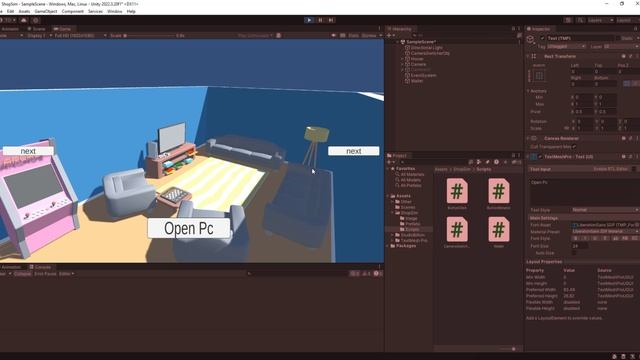The width and height of the screenshot is (640, 360).
Task: Open Rect Transform help icon
Action: tap(623, 56)
